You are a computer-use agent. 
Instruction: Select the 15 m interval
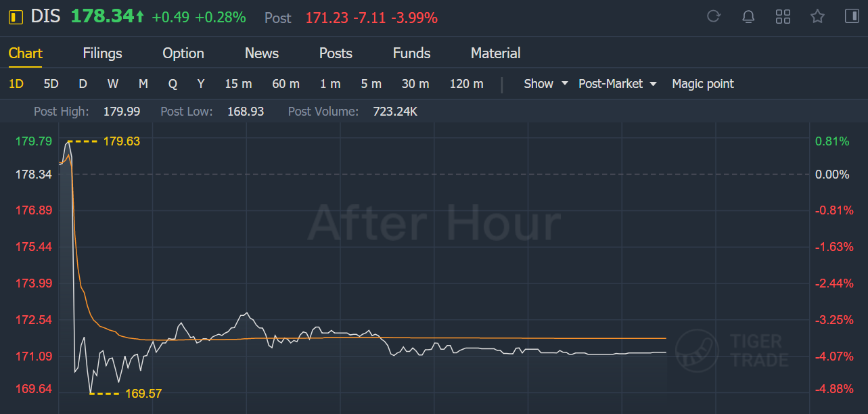pyautogui.click(x=238, y=84)
